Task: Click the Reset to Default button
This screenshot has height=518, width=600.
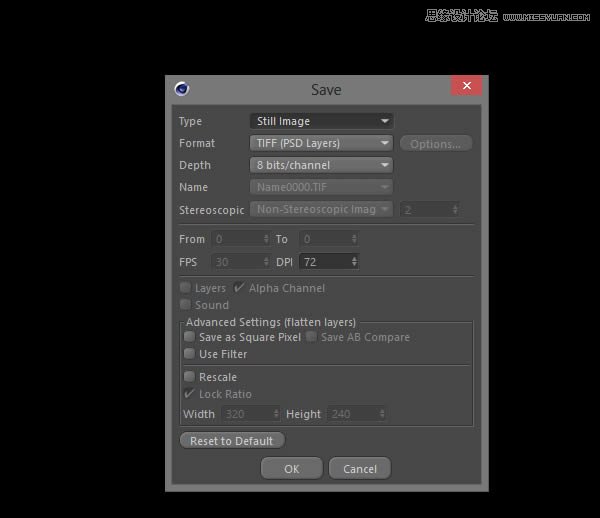Action: coord(232,441)
